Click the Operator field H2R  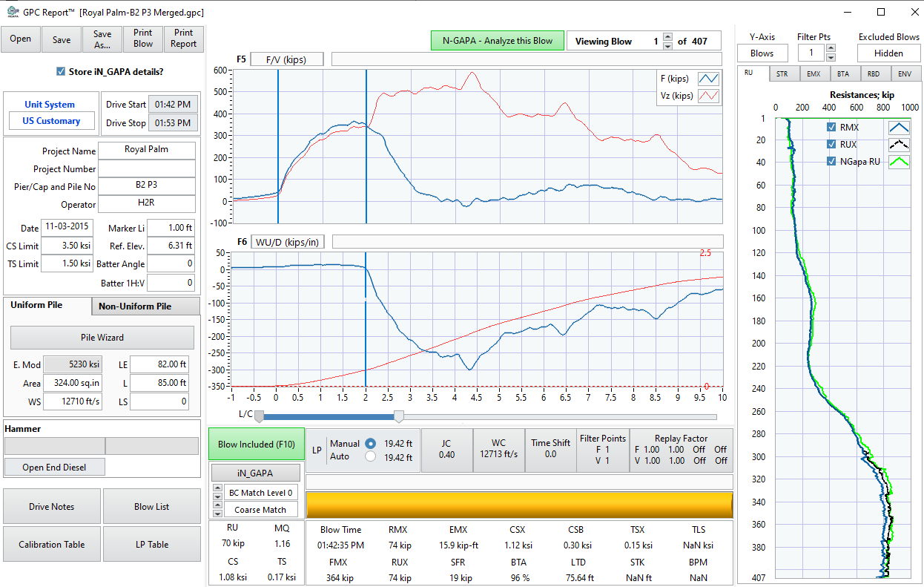coord(147,204)
